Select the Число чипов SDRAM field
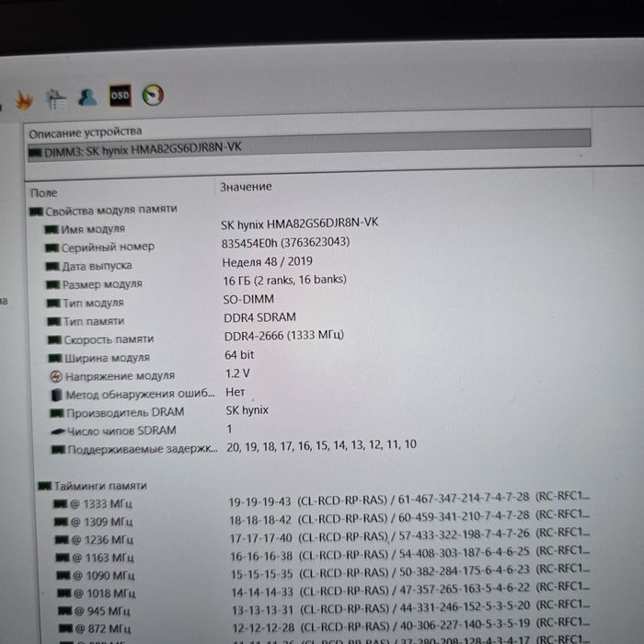Viewport: 644px width, 644px height. [114, 431]
